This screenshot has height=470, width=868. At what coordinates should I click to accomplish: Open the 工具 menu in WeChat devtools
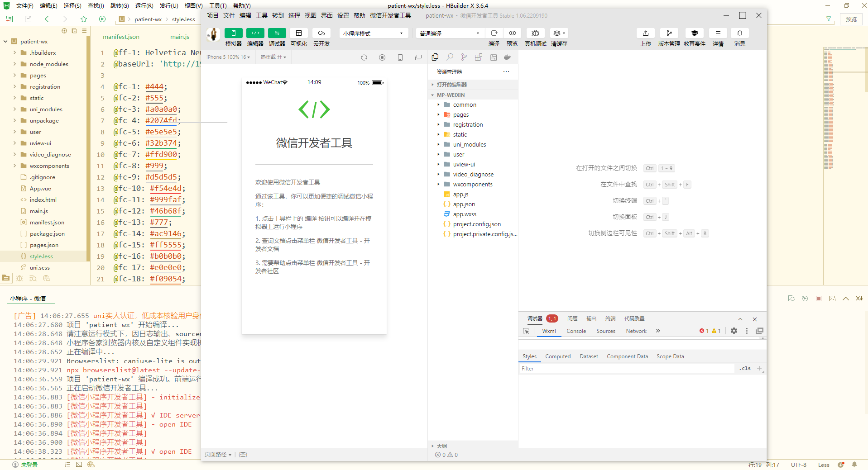point(262,15)
